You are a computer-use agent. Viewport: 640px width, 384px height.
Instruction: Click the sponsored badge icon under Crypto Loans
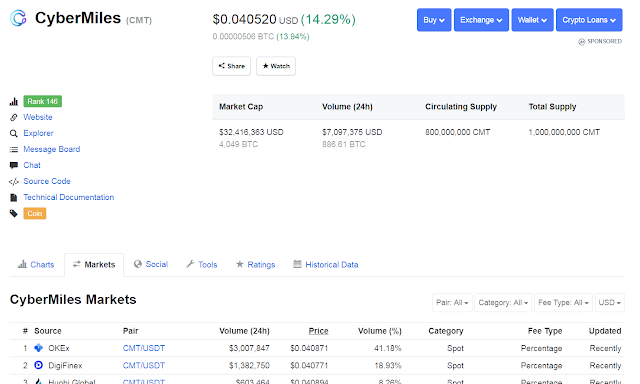[582, 42]
